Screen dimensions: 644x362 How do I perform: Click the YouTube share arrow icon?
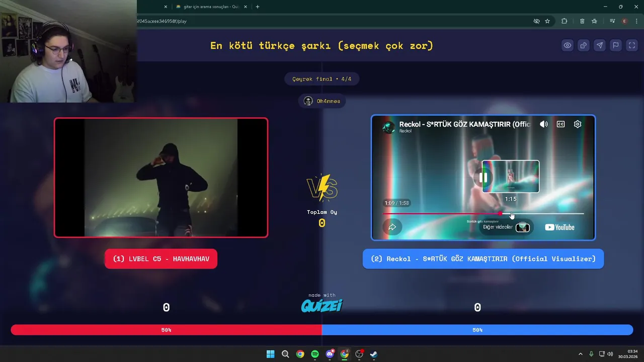point(392,227)
